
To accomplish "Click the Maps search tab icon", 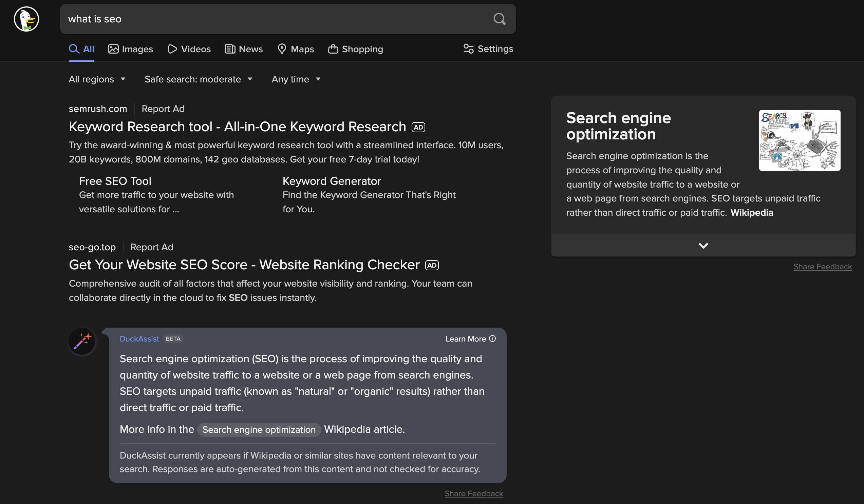I will click(x=281, y=49).
